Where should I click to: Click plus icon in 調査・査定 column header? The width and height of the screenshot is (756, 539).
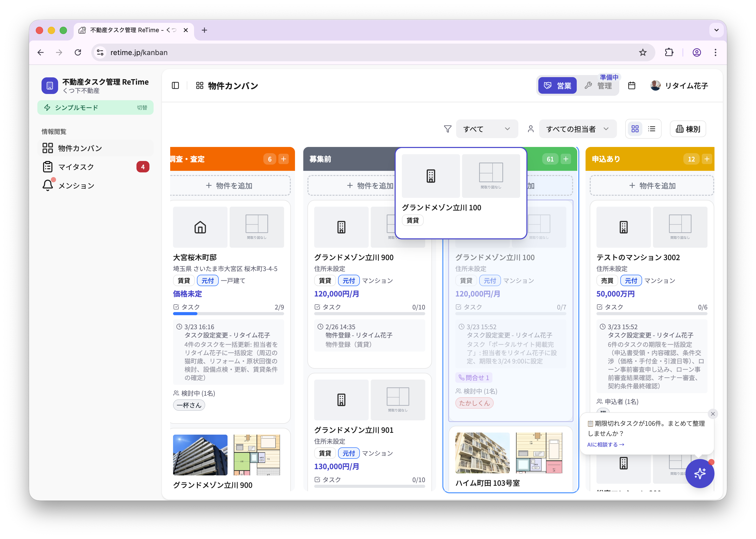pyautogui.click(x=284, y=159)
